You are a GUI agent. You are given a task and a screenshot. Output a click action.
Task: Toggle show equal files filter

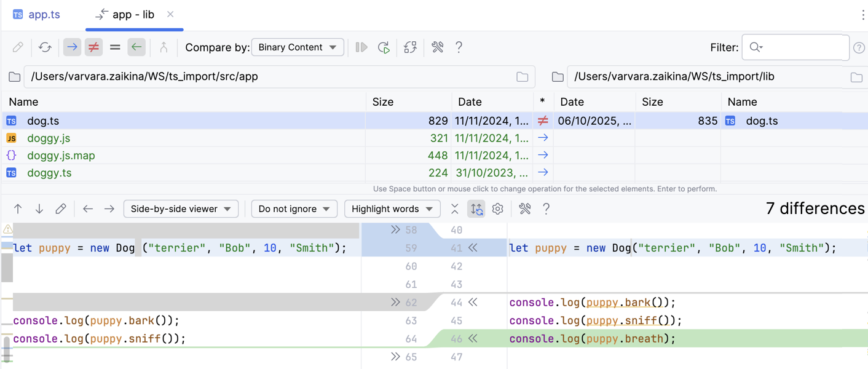coord(115,47)
